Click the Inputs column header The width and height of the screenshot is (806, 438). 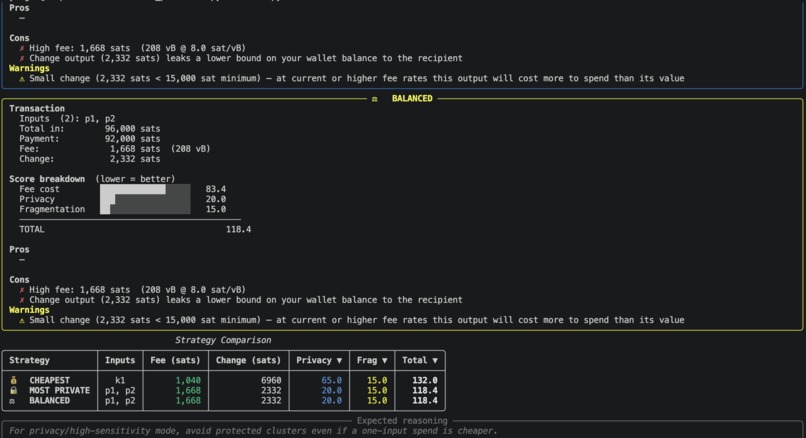pos(120,360)
